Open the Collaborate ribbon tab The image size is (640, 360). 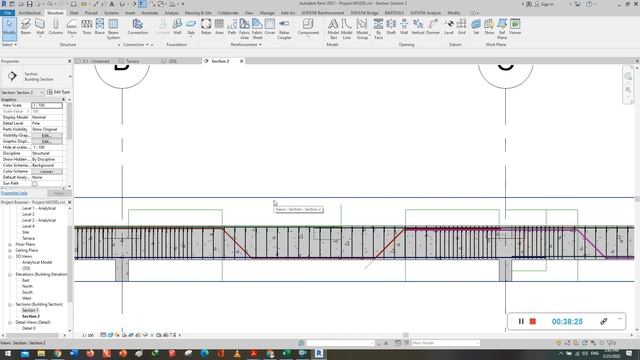pos(228,13)
